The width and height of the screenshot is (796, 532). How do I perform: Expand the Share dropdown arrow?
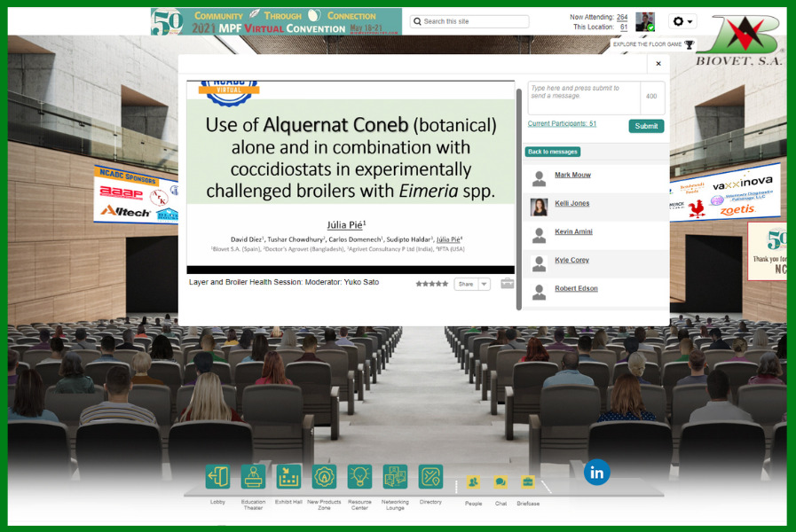tap(484, 285)
